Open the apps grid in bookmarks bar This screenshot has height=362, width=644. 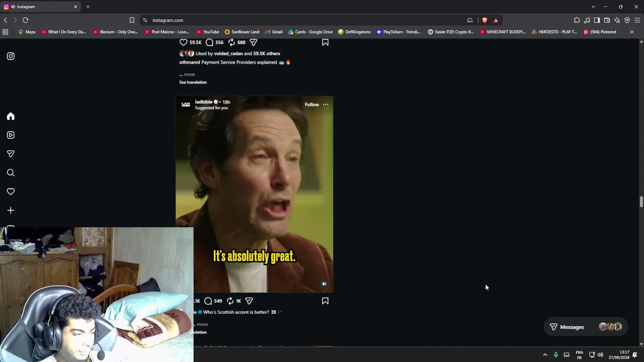click(x=5, y=32)
